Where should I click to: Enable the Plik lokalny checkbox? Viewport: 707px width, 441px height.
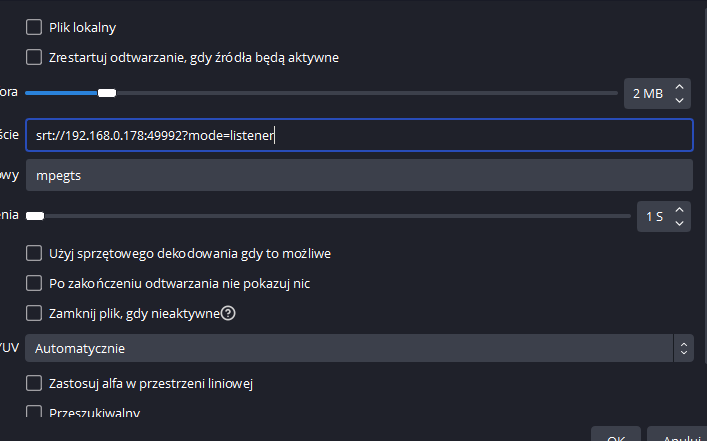[x=34, y=27]
